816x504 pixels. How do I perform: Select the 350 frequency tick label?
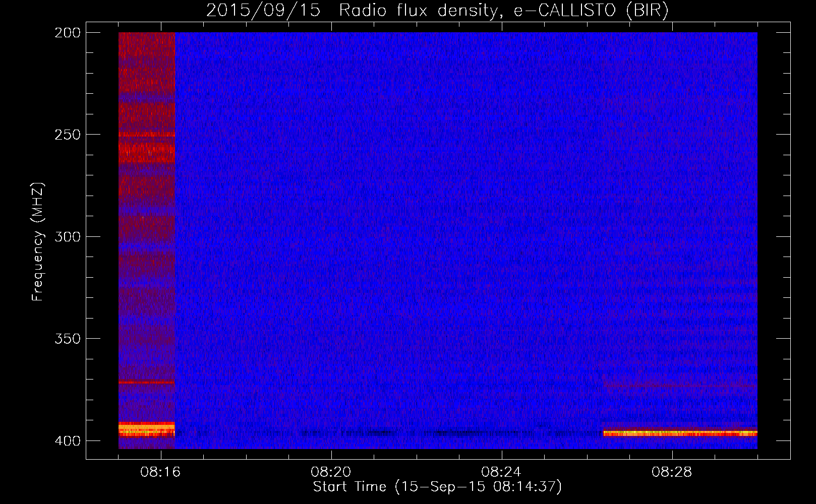[67, 339]
